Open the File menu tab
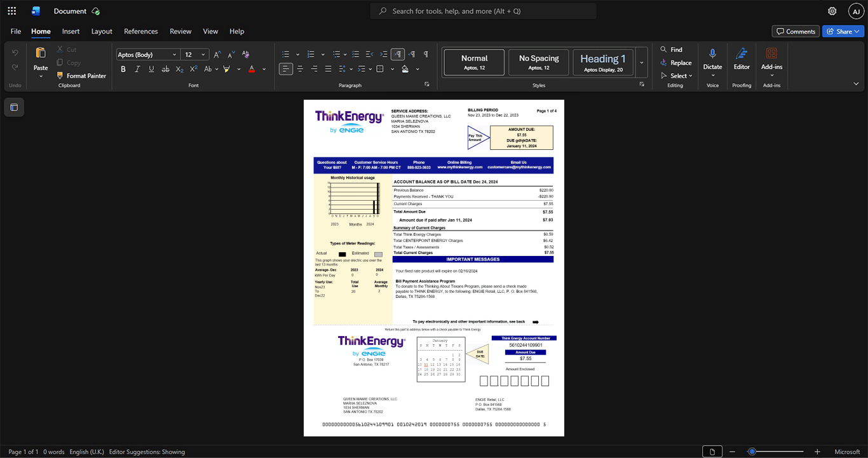868x458 pixels. [x=16, y=31]
